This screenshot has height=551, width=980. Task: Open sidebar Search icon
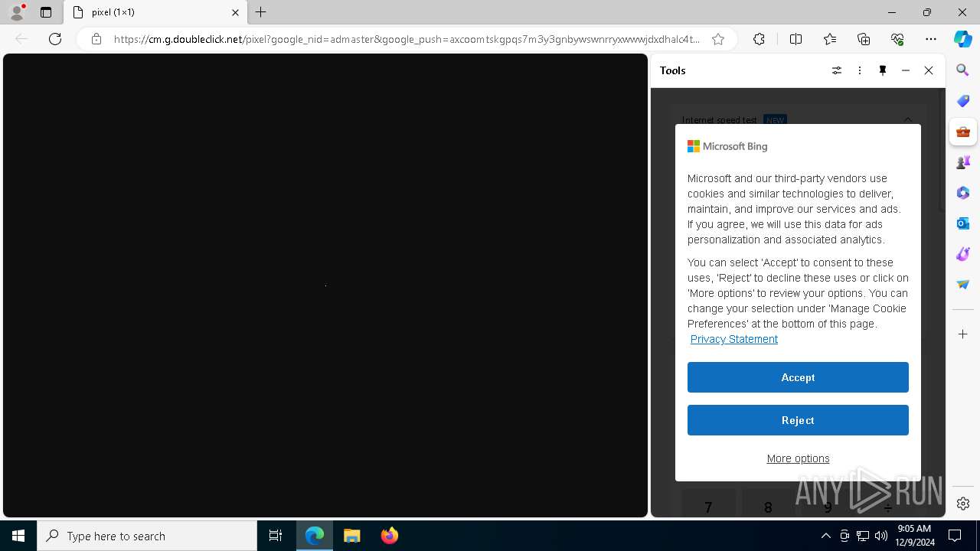pos(963,70)
